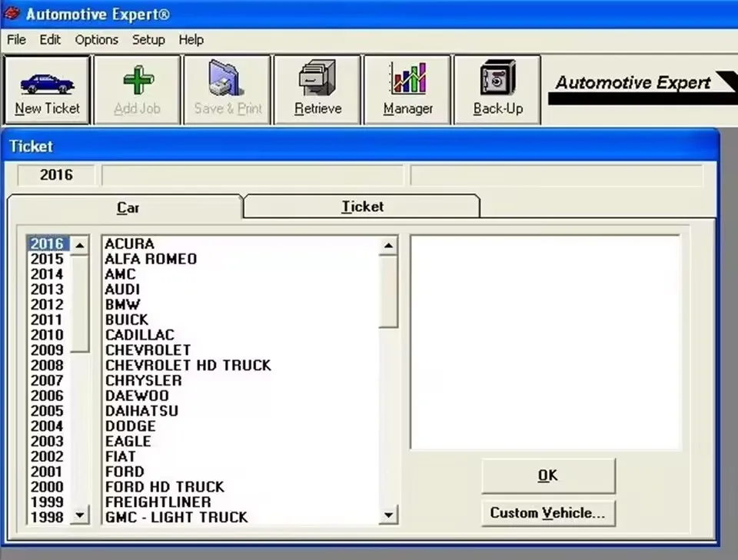Open Save & Print
Image resolution: width=738 pixels, height=560 pixels.
click(x=226, y=88)
